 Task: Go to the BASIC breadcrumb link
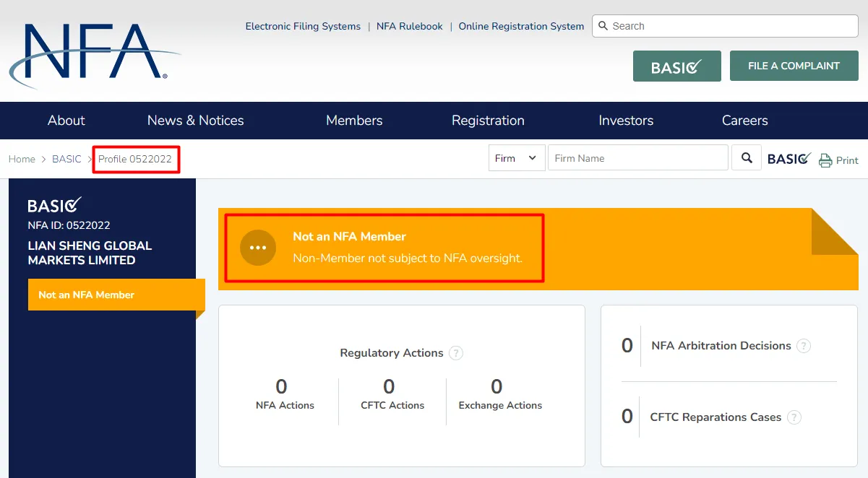(x=66, y=159)
